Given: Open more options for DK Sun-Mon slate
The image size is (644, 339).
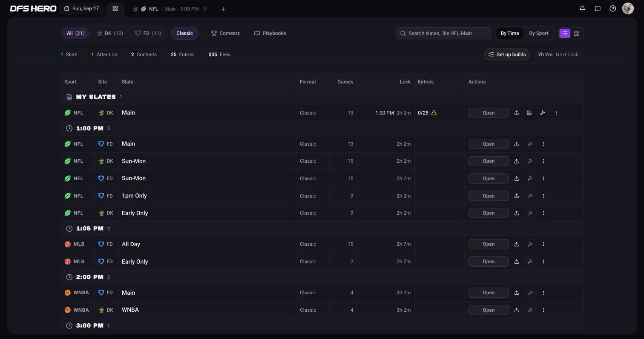Looking at the screenshot, I should 543,161.
